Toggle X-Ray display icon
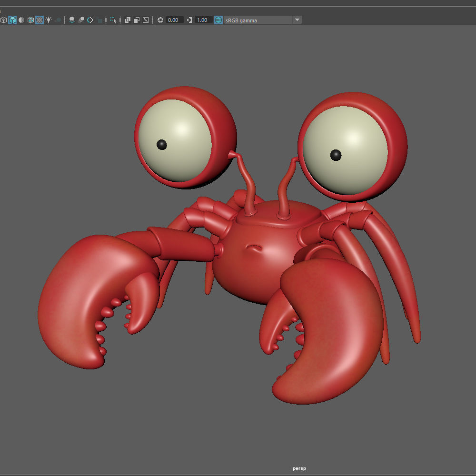 [128, 20]
